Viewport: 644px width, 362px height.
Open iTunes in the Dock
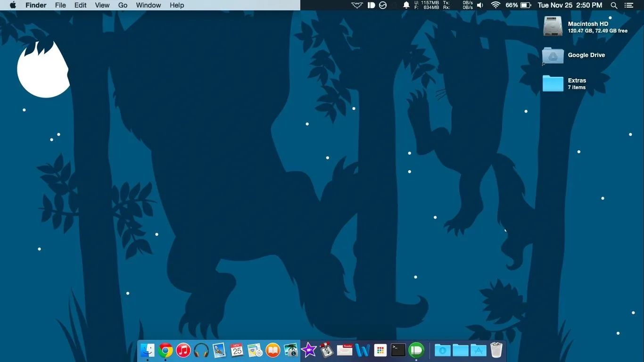(183, 350)
